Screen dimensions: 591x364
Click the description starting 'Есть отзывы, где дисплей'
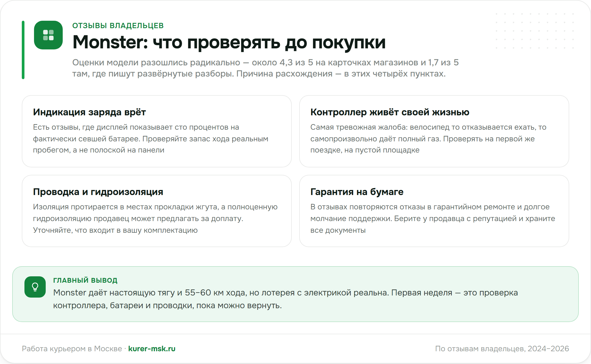[x=151, y=139]
